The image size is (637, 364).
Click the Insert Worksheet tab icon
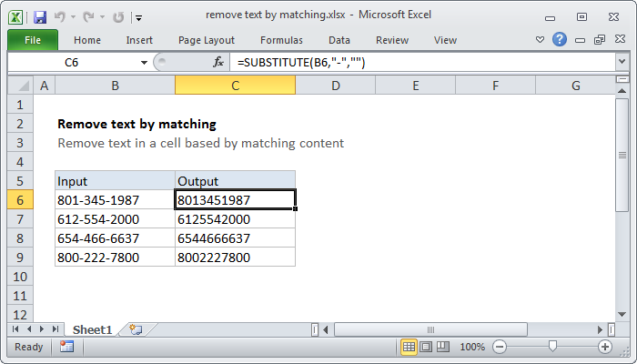click(136, 329)
